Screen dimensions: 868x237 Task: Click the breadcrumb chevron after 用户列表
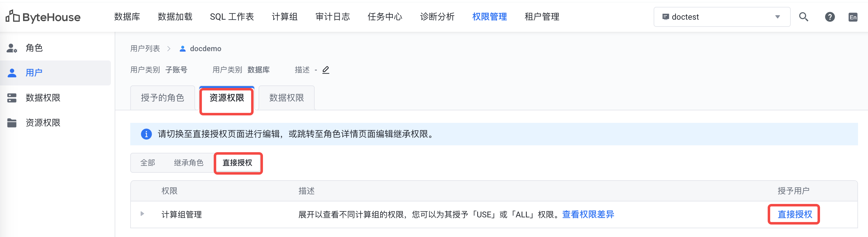click(x=169, y=49)
